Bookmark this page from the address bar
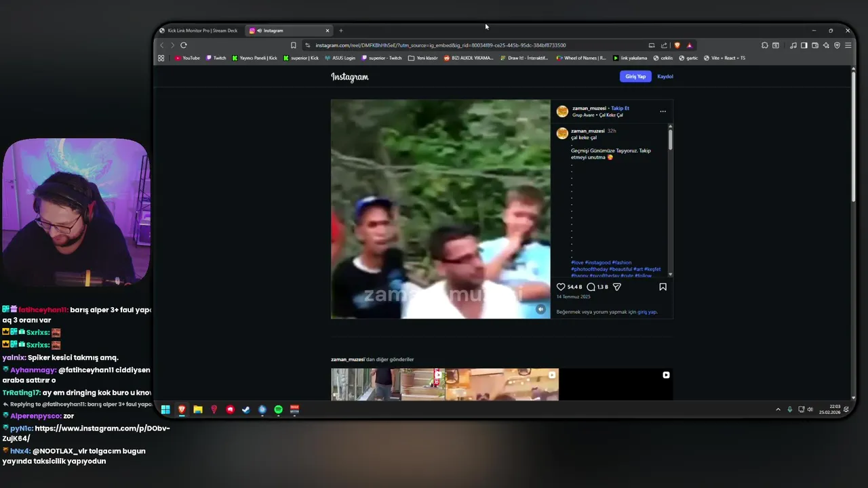Screen dimensions: 868x488 (x=293, y=45)
